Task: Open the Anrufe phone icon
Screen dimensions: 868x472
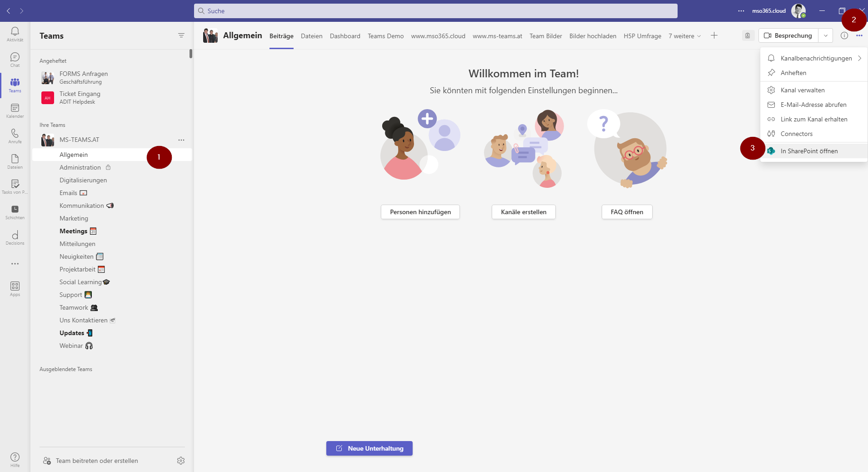Action: click(15, 136)
